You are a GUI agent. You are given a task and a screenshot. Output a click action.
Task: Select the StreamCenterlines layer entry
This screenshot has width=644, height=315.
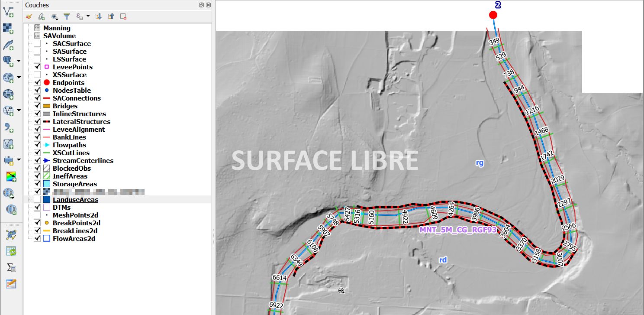coord(83,161)
